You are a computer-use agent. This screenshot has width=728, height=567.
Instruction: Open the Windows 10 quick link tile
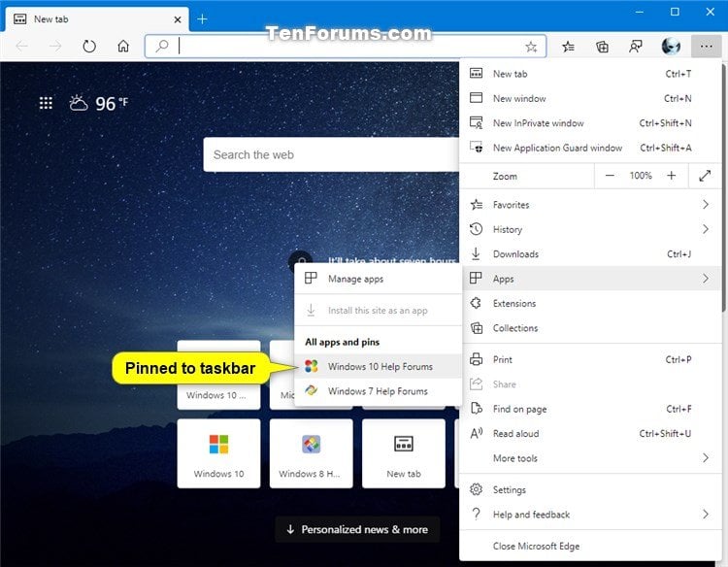[218, 453]
